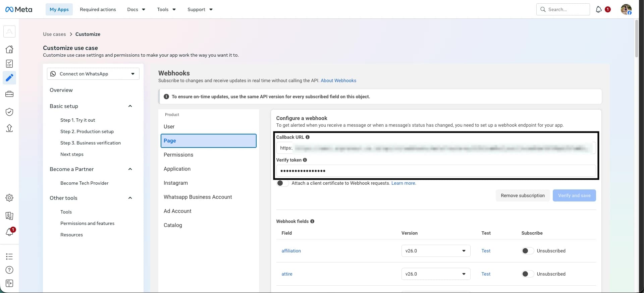The width and height of the screenshot is (644, 293).
Task: Open version dropdown for attire field
Action: click(x=436, y=274)
